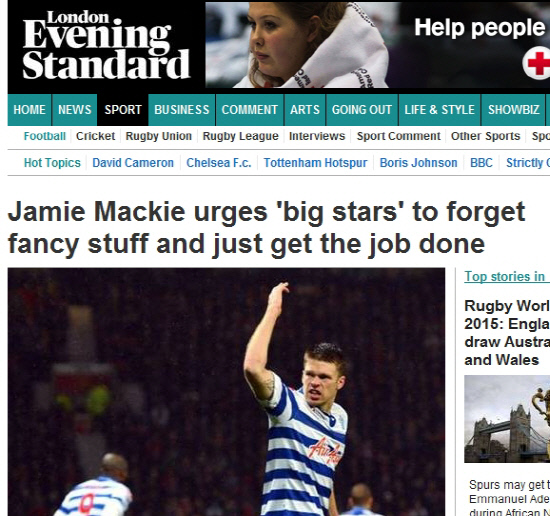This screenshot has width=550, height=516.
Task: Click the red cross icon in the banner ad
Action: tap(537, 64)
